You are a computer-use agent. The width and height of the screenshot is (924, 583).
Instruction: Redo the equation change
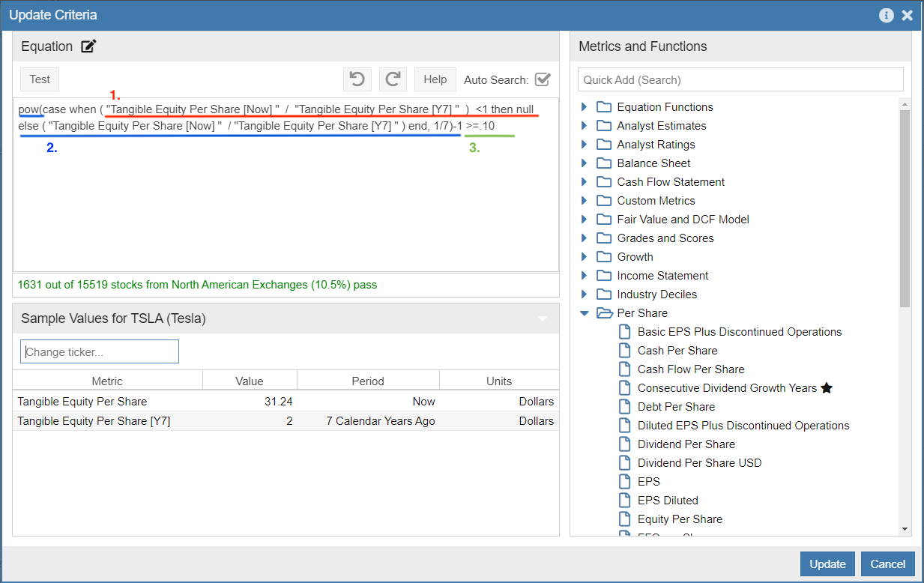[x=393, y=79]
